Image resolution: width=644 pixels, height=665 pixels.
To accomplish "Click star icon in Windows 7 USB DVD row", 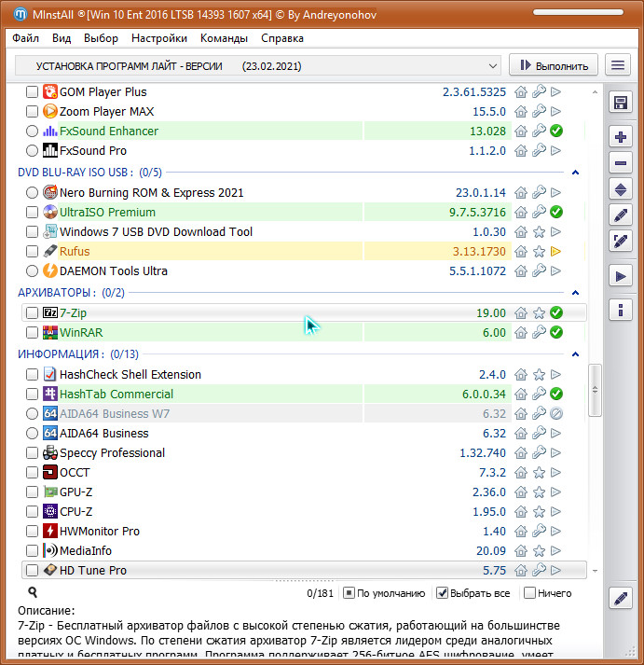I will click(x=539, y=232).
